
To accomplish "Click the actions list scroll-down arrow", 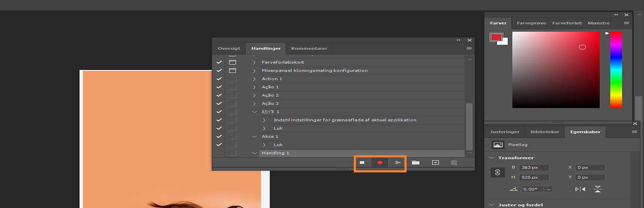I will coord(469,153).
